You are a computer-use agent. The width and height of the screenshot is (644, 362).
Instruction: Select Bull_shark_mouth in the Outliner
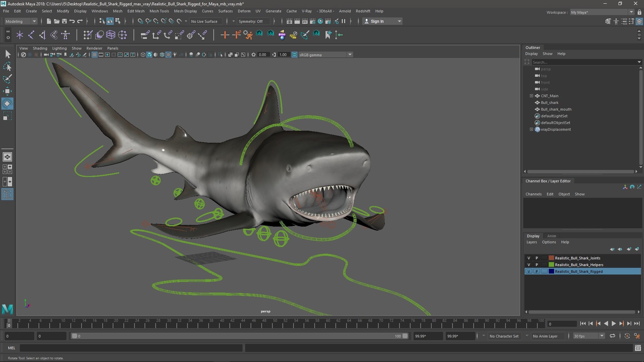pos(556,109)
